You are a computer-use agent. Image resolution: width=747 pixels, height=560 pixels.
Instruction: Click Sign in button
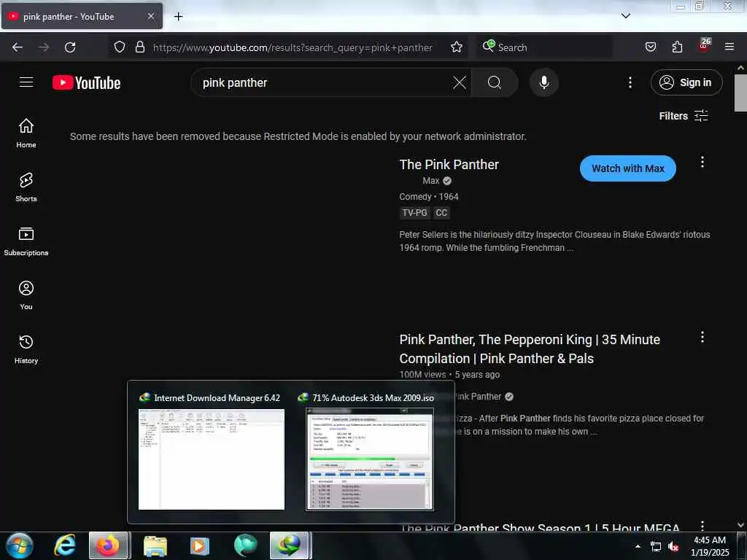pyautogui.click(x=686, y=83)
